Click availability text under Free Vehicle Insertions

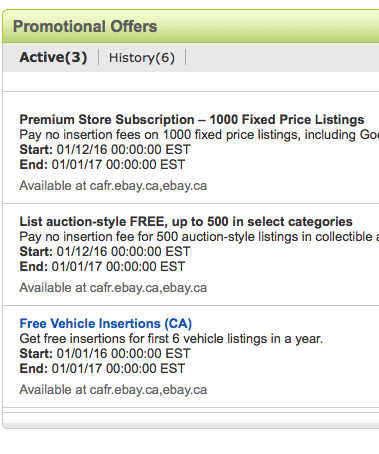point(113,390)
